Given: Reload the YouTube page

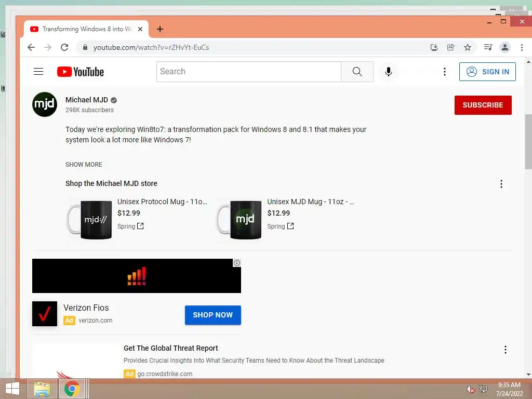Looking at the screenshot, I should tap(64, 47).
